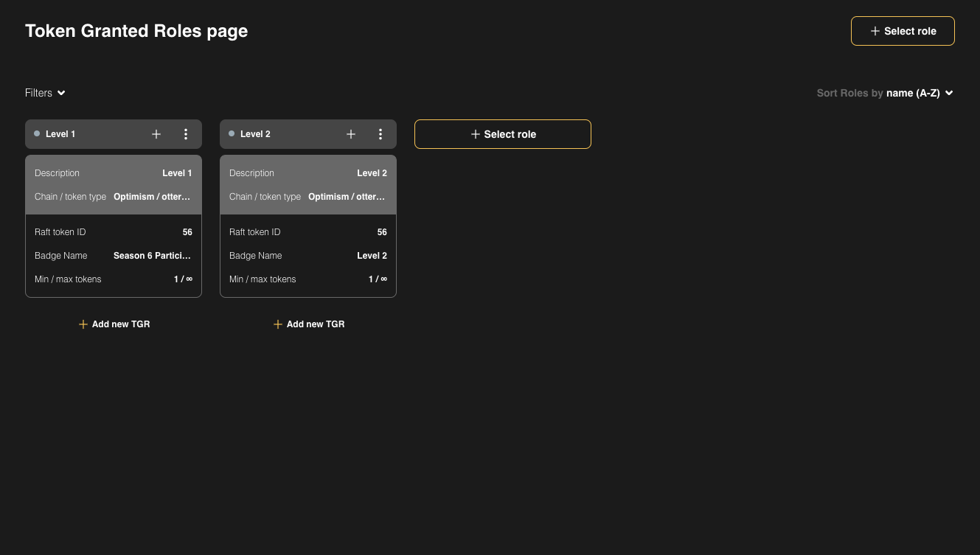980x555 pixels.
Task: Open the three-dot menu for Level 1
Action: click(186, 134)
